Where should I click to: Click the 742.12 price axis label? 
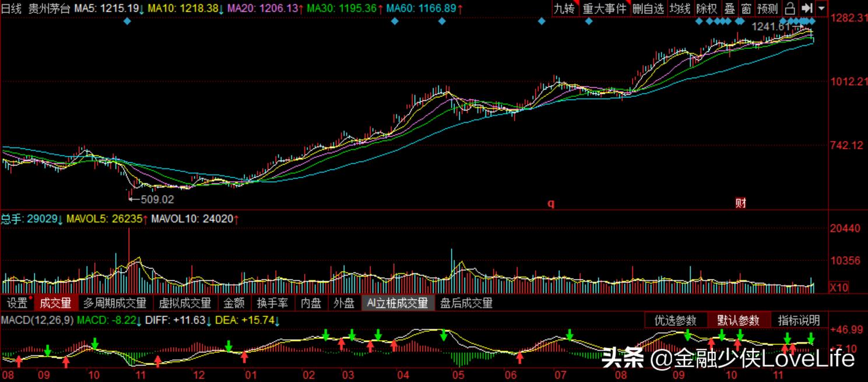(x=846, y=145)
